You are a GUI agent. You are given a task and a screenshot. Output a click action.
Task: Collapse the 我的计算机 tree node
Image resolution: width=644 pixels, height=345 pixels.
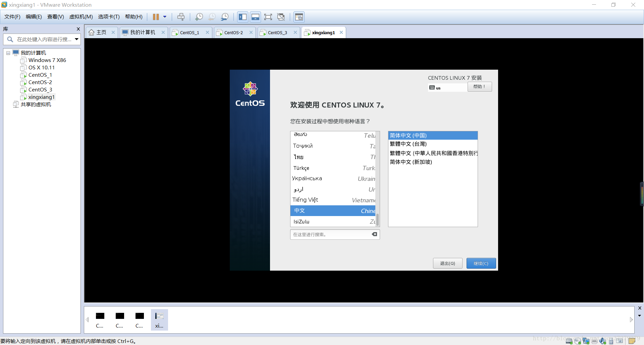8,53
